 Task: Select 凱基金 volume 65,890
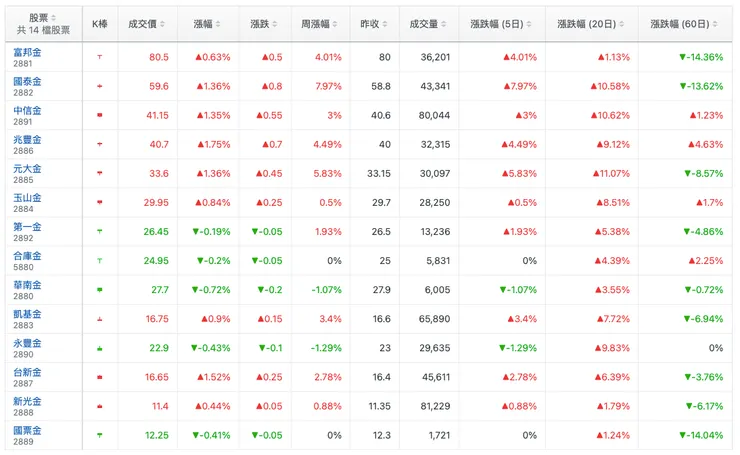(434, 319)
